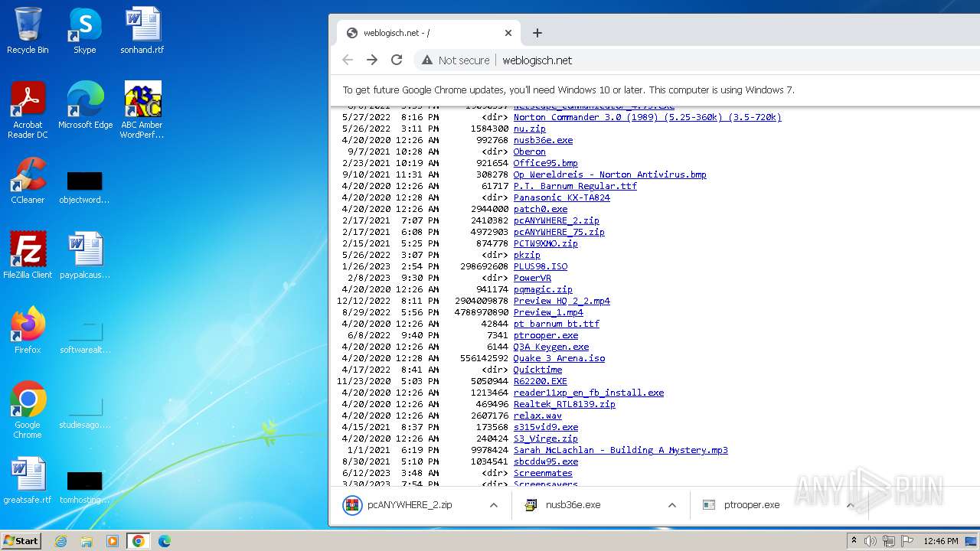
Task: Open Op Wereldreis - Norton Antivirus.bmp link
Action: pos(609,174)
